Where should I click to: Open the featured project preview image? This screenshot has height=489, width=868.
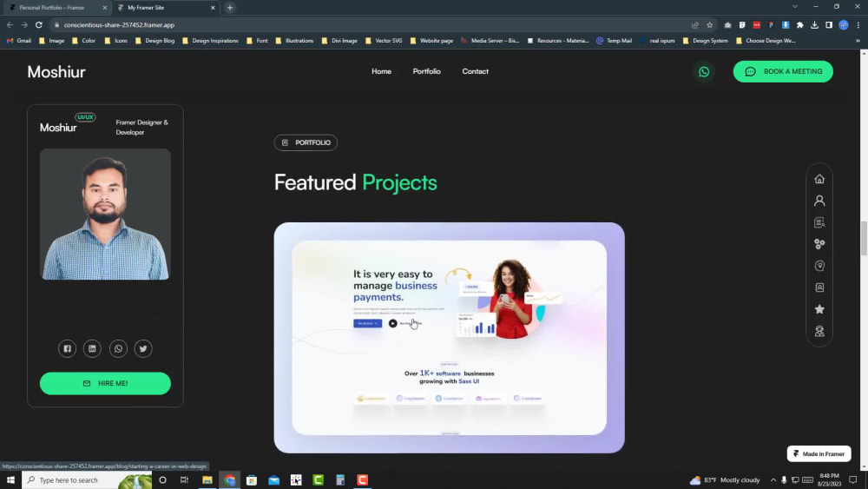click(449, 338)
